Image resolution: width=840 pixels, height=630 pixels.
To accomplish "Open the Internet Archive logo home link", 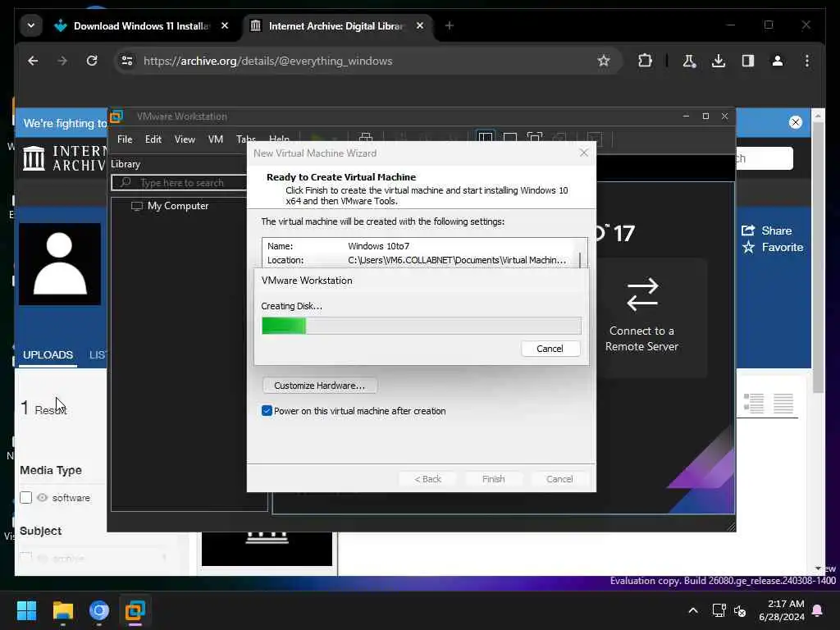I will pos(64,158).
